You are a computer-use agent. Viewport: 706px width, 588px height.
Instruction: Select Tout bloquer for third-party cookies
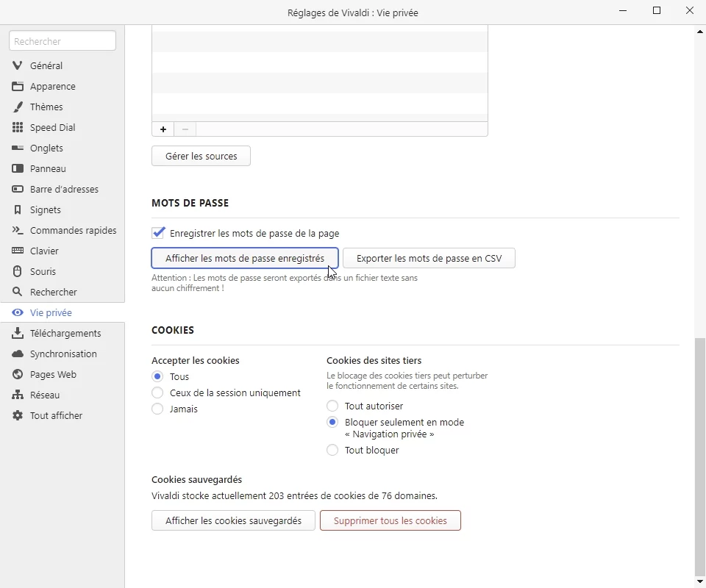pos(332,450)
